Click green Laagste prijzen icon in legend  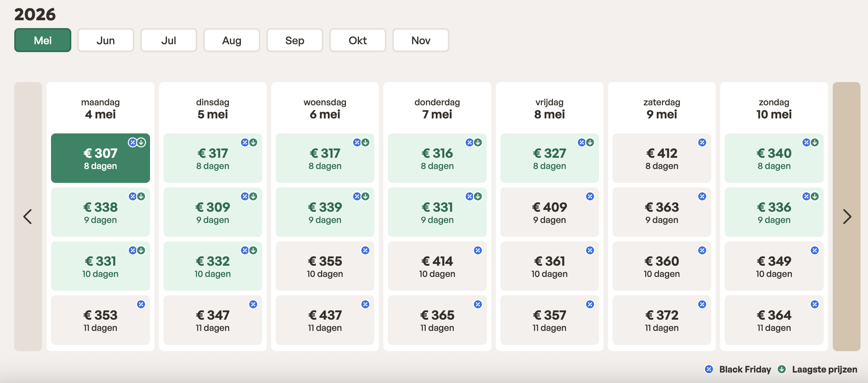pyautogui.click(x=782, y=370)
